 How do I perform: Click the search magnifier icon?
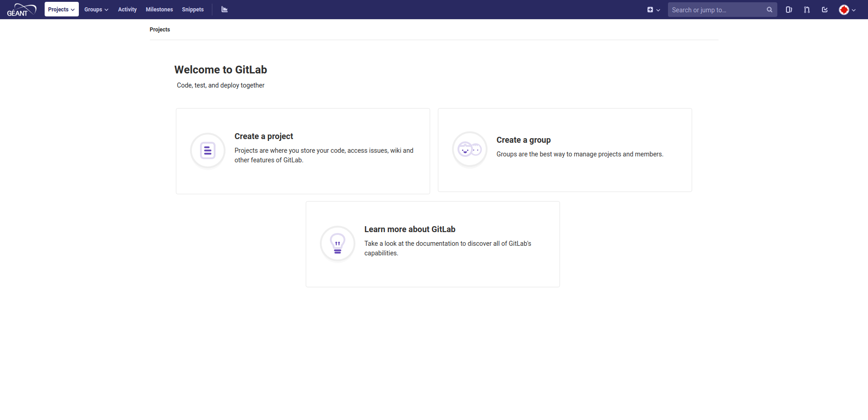point(770,10)
